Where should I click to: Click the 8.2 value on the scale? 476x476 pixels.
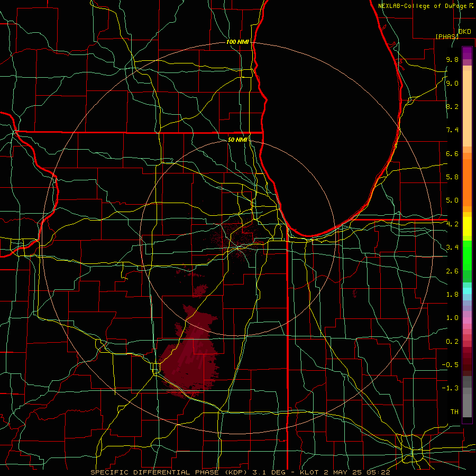click(452, 107)
